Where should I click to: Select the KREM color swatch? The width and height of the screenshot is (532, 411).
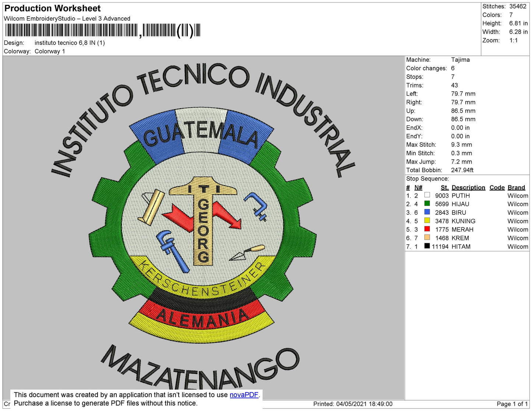pyautogui.click(x=427, y=237)
